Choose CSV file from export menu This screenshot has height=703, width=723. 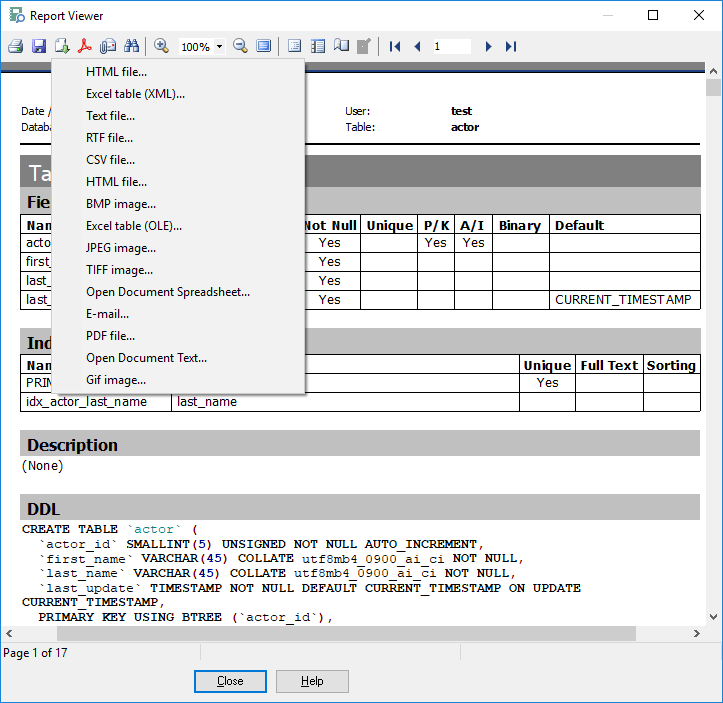[x=110, y=160]
